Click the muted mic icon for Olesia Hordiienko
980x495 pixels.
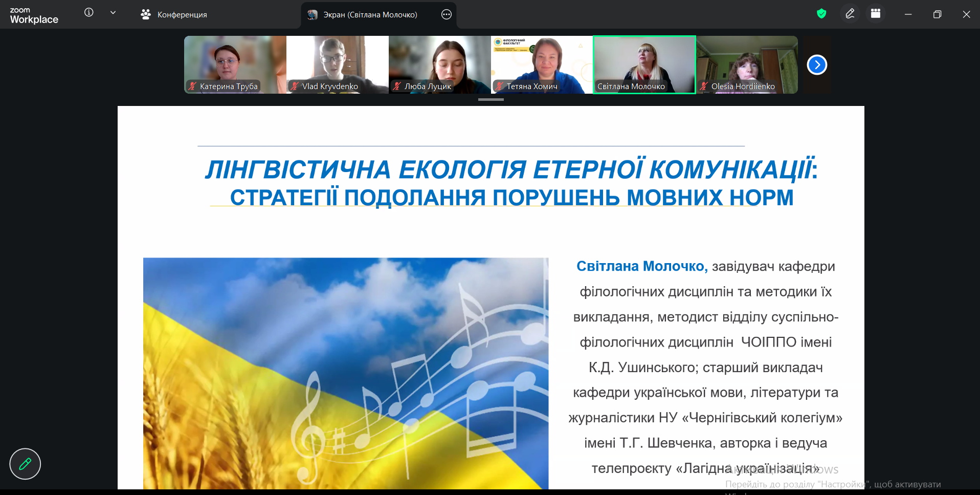(704, 87)
